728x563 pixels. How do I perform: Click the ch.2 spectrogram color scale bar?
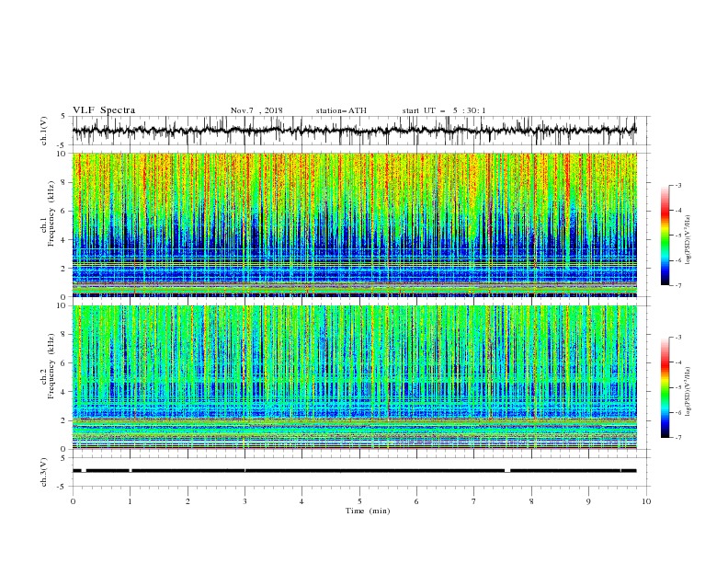(x=665, y=387)
